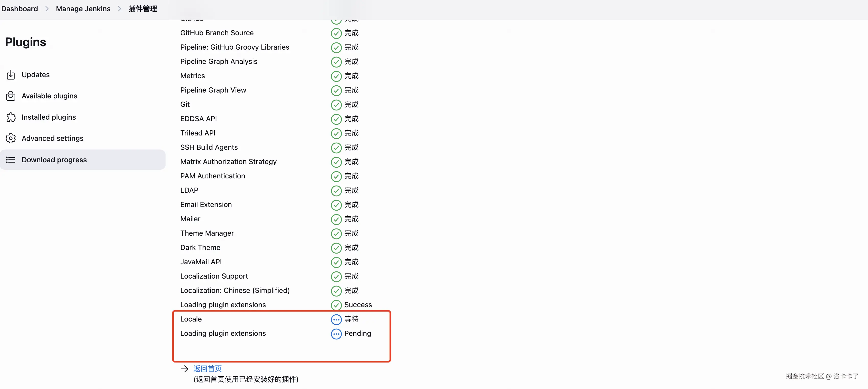868x389 pixels.
Task: Click the Download progress list icon
Action: [11, 160]
